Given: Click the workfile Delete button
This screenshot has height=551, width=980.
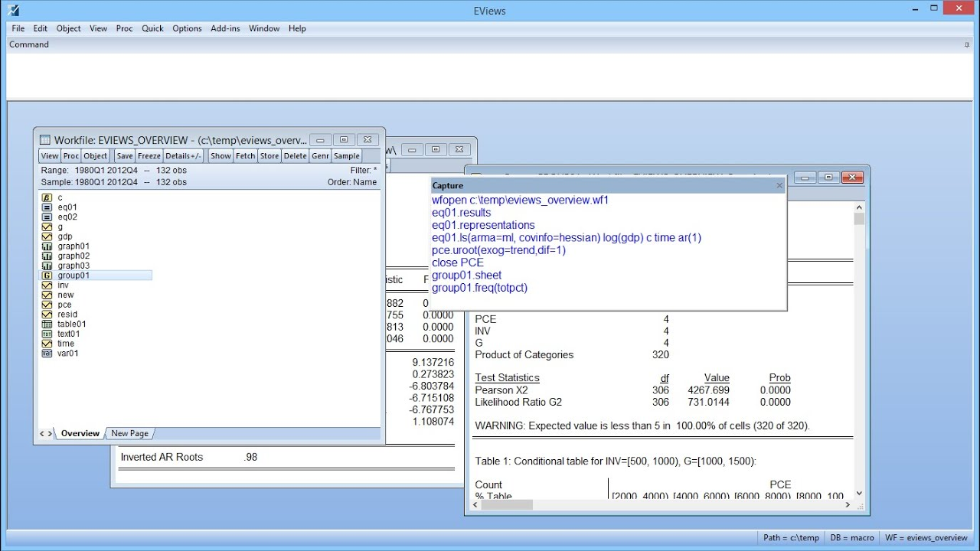Looking at the screenshot, I should (295, 156).
